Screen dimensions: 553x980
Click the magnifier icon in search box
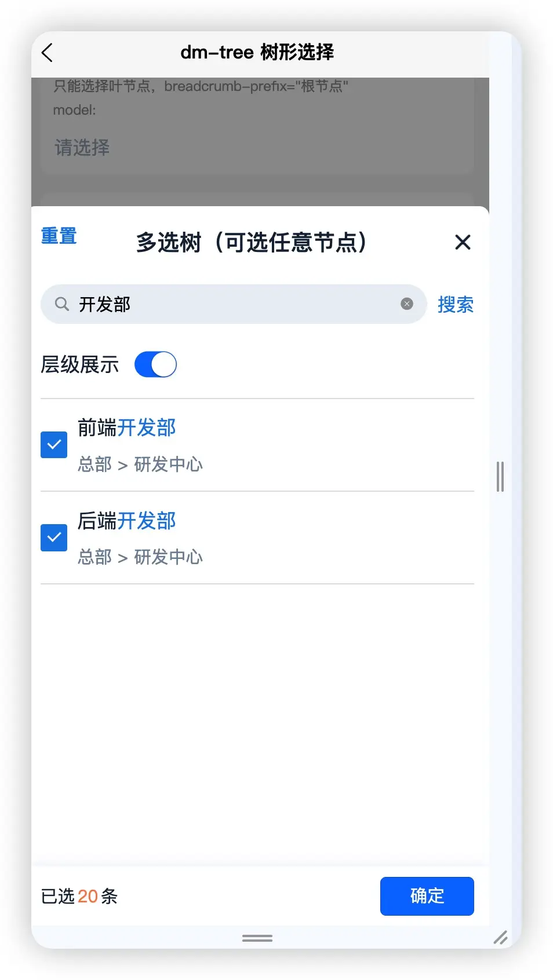(61, 304)
